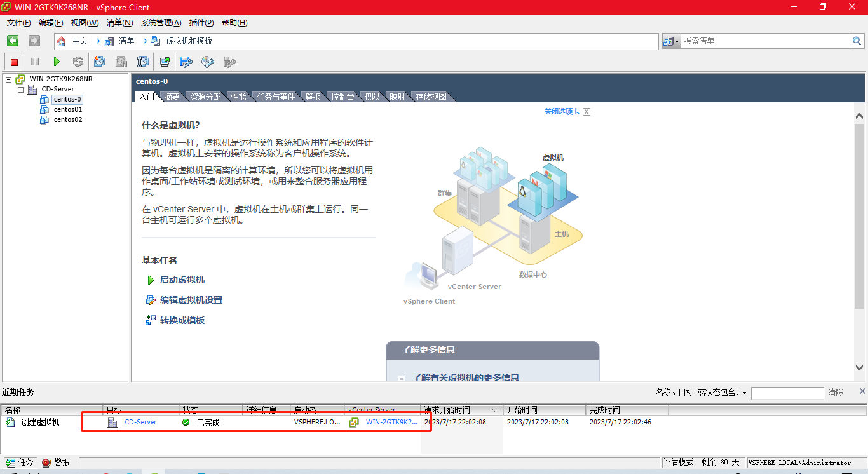The width and height of the screenshot is (868, 474).
Task: Click the 创建虚拟机 task icon in recent tasks
Action: [x=10, y=422]
